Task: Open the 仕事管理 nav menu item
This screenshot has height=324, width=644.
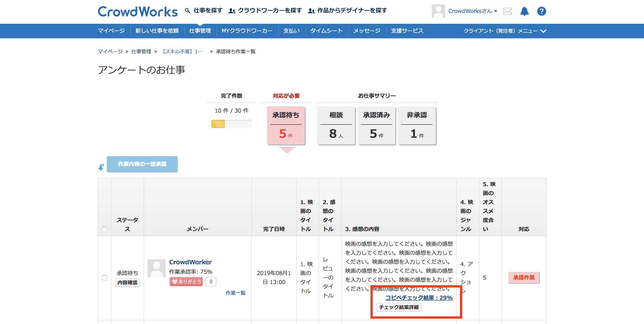Action: point(200,31)
